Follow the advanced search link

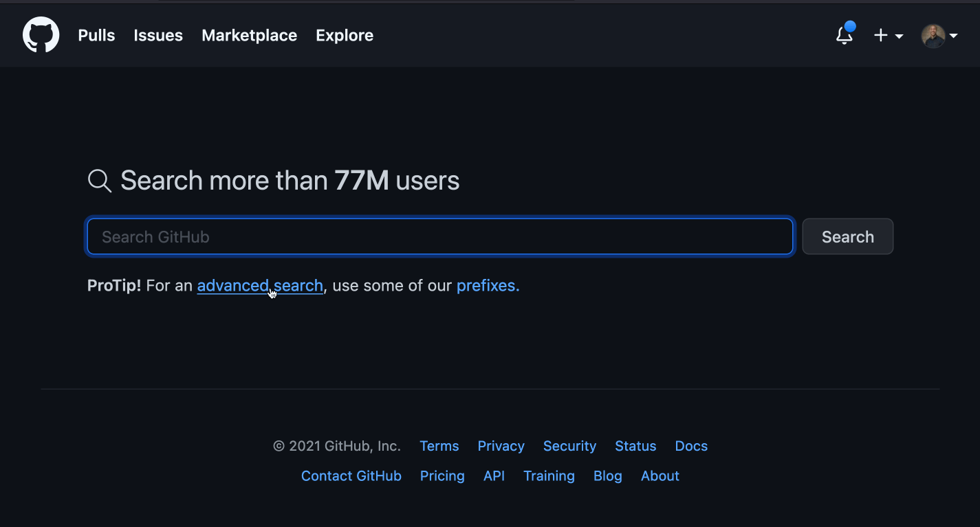click(x=259, y=286)
